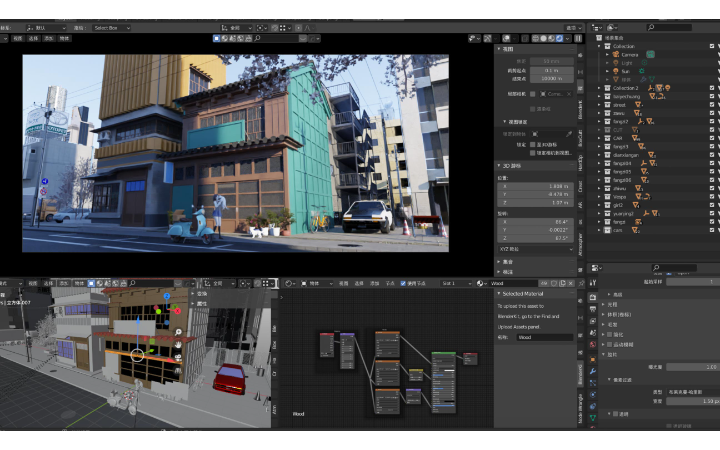Image resolution: width=720 pixels, height=450 pixels.
Task: Open the 视图 menu in upper viewport header
Action: tap(17, 39)
